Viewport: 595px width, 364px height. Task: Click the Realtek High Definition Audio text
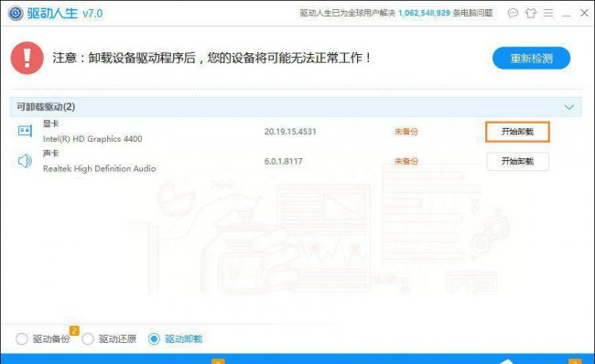click(x=100, y=168)
